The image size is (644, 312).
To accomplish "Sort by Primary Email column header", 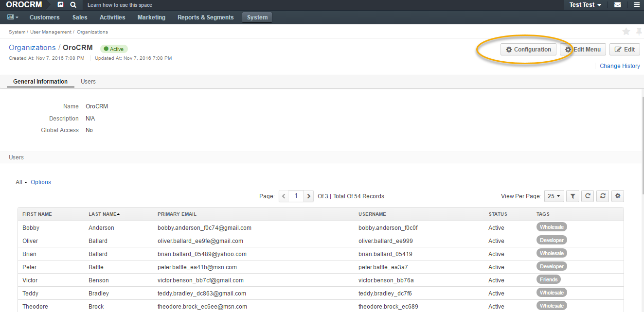I will click(177, 214).
